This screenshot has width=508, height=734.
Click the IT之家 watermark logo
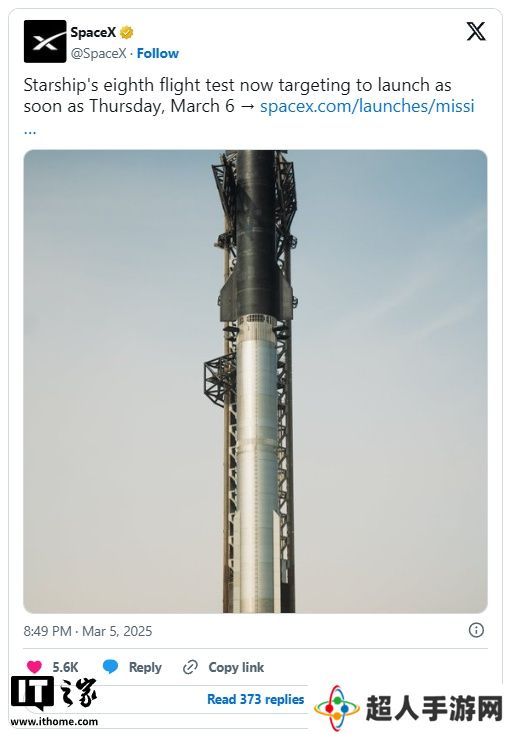pyautogui.click(x=53, y=694)
